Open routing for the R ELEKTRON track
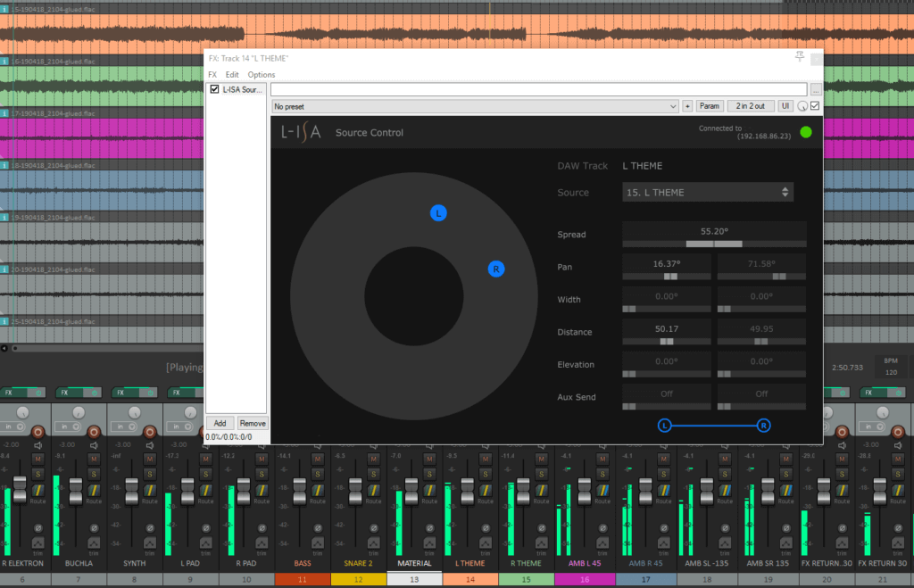 click(x=37, y=492)
